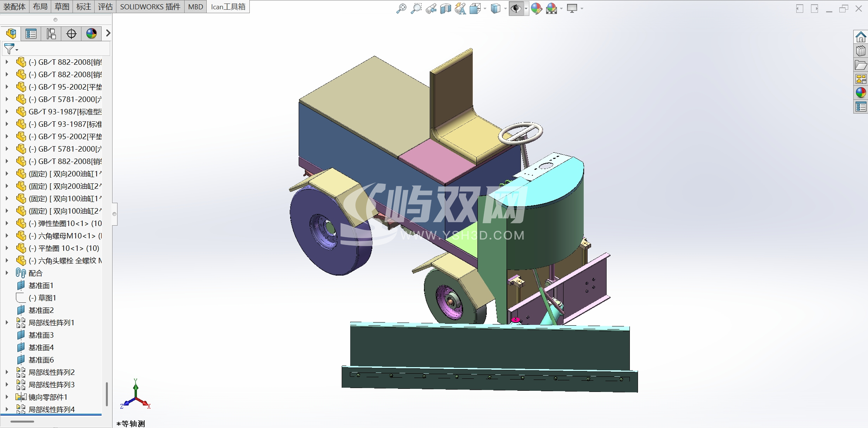
Task: Toggle the Hide/Show Items eye button
Action: tap(516, 9)
